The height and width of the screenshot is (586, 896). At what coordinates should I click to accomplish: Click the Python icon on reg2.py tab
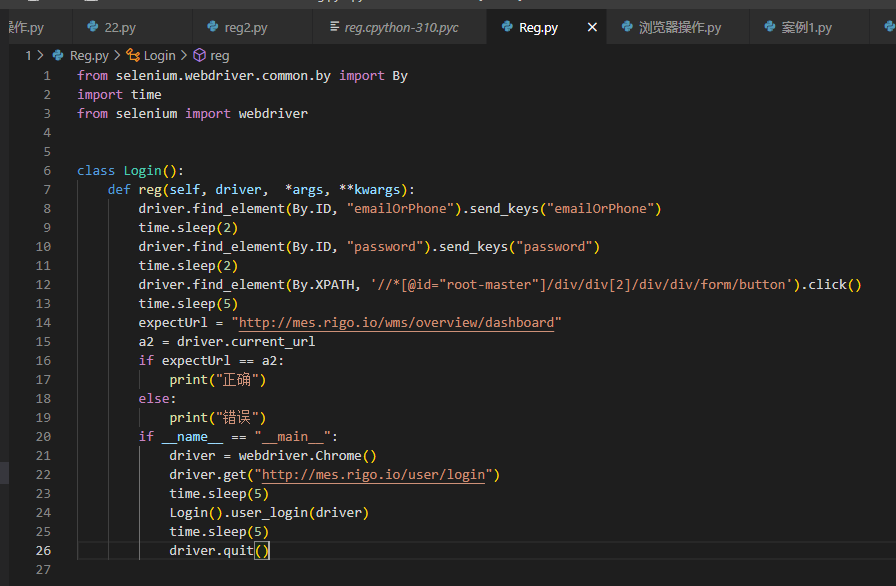tap(213, 27)
